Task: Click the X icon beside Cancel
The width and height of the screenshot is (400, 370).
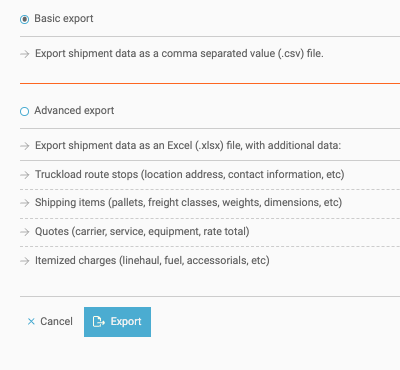Action: 31,321
